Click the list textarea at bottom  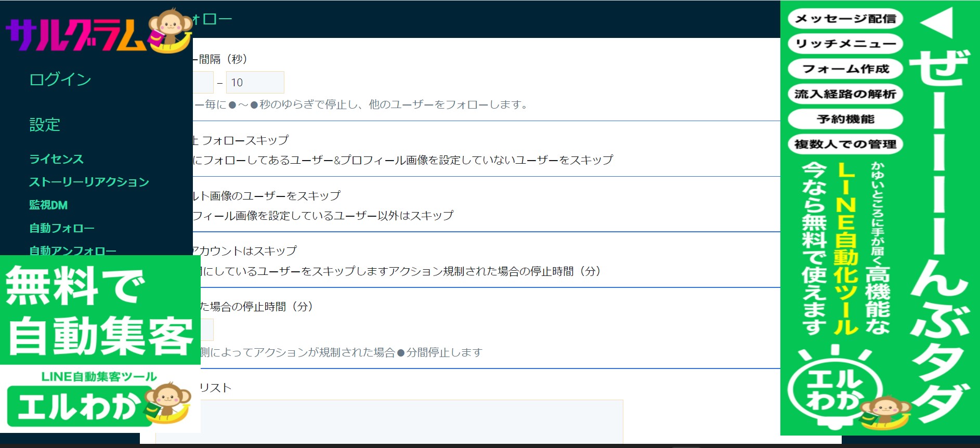(x=389, y=421)
